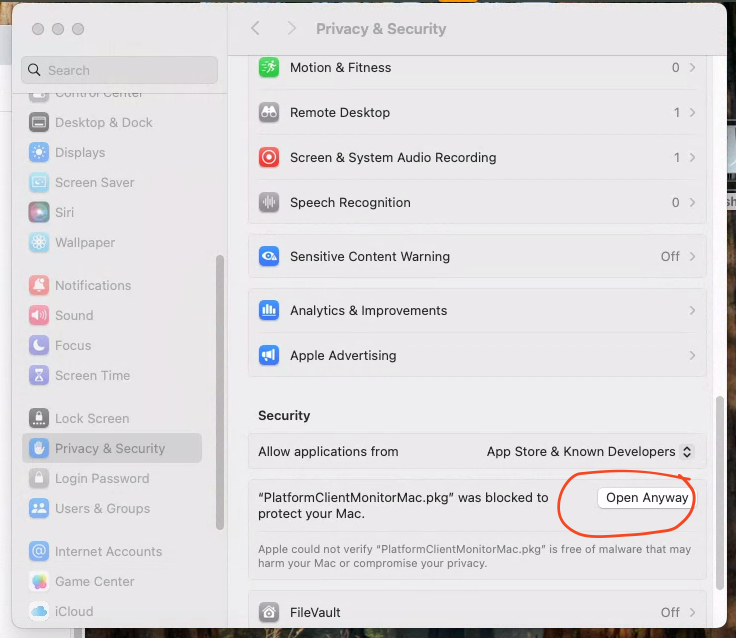Viewport: 736px width, 638px height.
Task: Expand Analytics & Improvements chevron
Action: click(692, 310)
